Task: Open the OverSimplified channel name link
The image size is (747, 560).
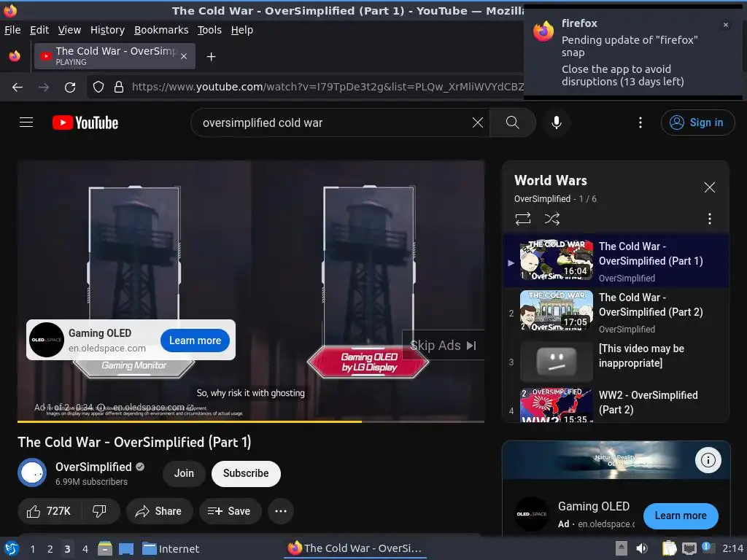Action: [x=93, y=467]
